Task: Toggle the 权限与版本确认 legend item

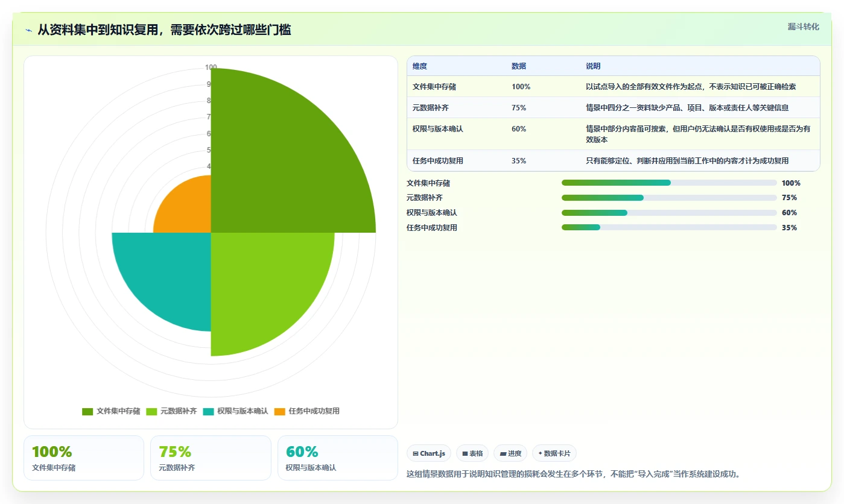Action: pos(235,411)
